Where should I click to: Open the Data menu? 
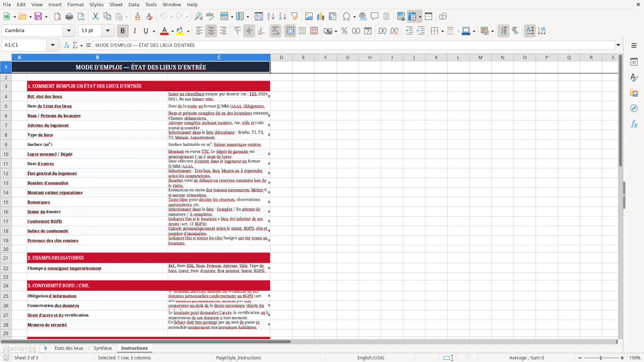pyautogui.click(x=134, y=4)
